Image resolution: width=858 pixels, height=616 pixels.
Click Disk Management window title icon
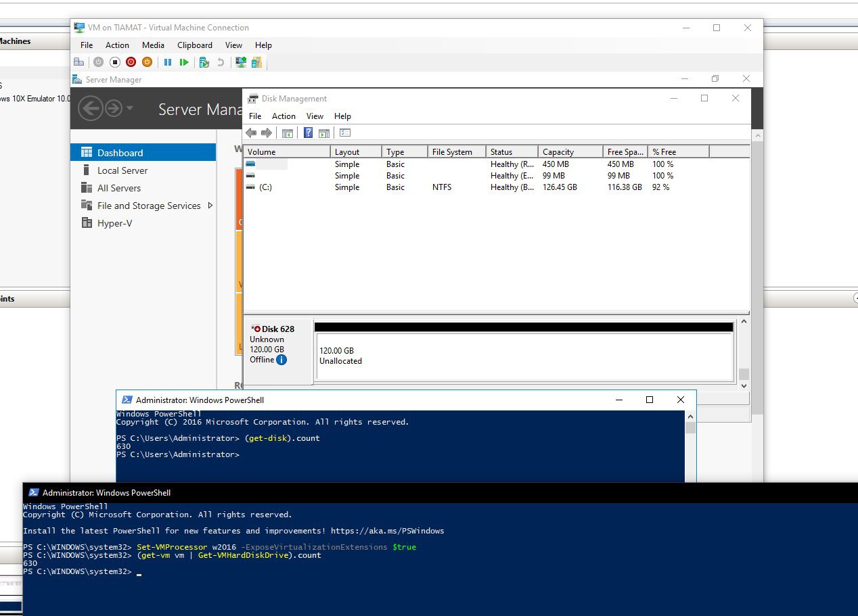[x=253, y=98]
